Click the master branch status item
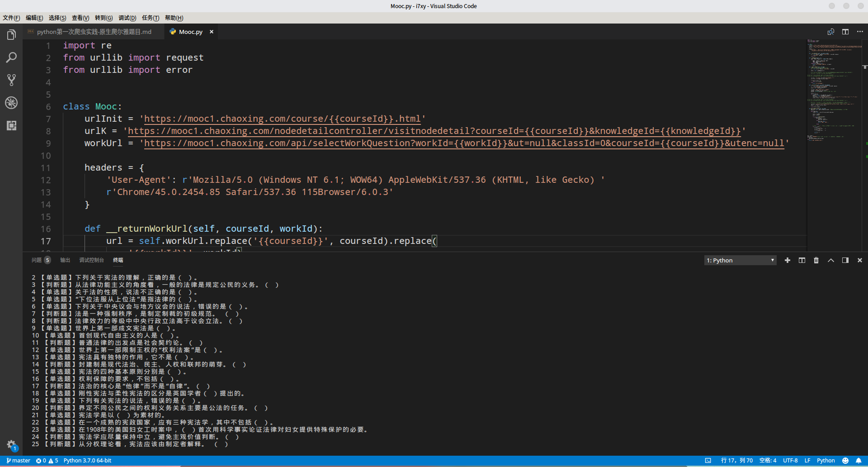 point(19,461)
